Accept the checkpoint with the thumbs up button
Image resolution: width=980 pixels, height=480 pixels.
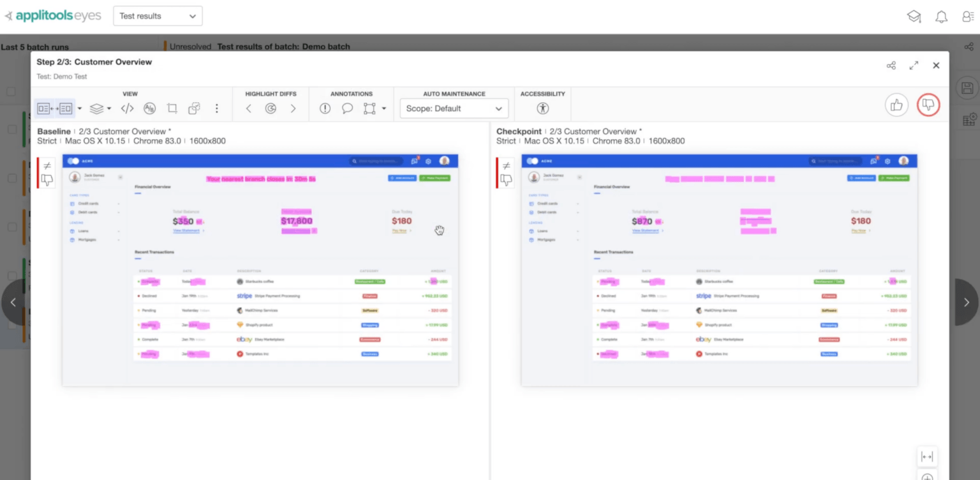point(896,105)
